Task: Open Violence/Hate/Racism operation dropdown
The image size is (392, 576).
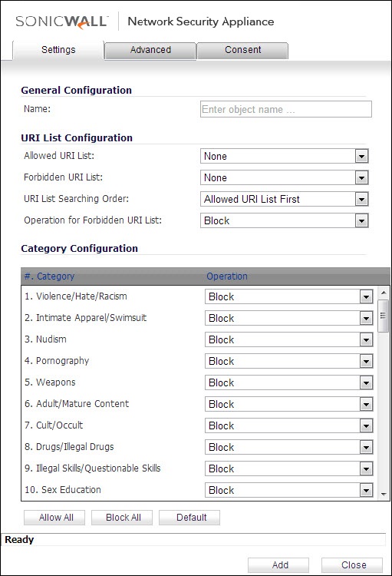Action: point(289,296)
